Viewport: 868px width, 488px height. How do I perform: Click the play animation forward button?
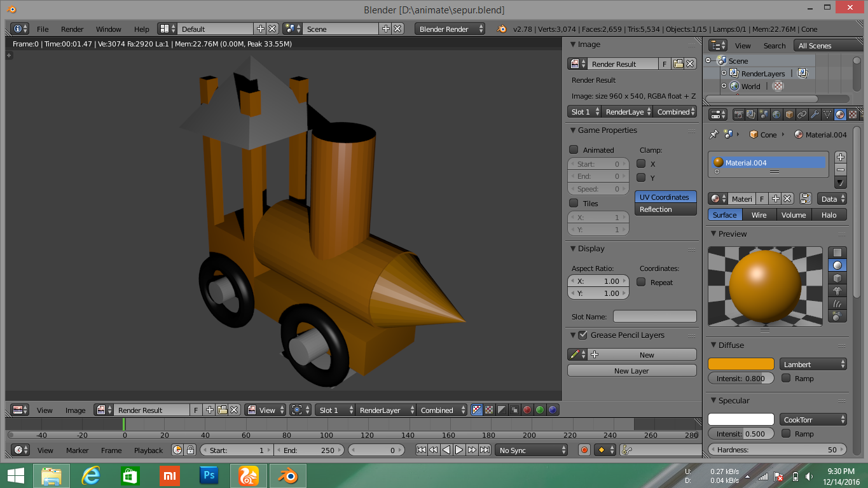pos(459,450)
